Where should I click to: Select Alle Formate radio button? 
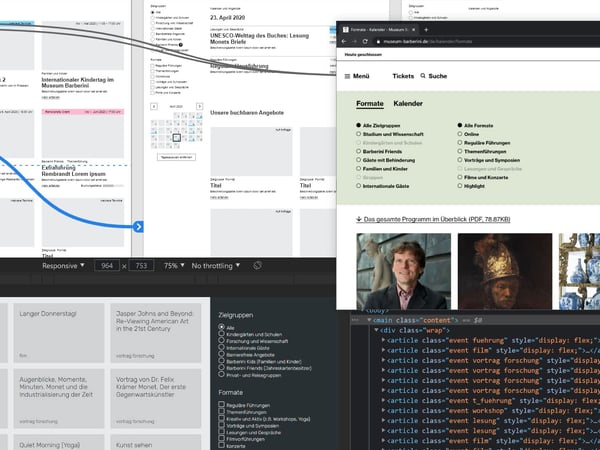tap(460, 125)
